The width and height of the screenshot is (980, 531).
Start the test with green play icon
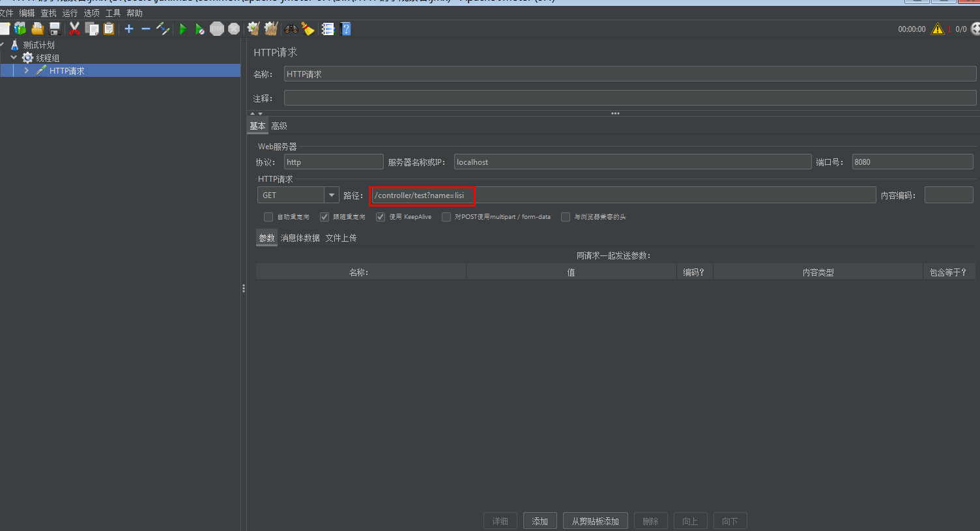point(183,29)
